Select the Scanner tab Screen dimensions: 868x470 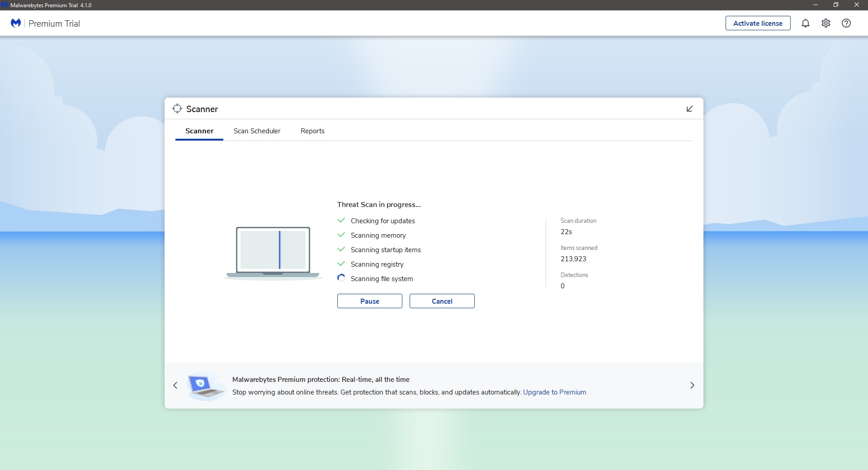199,131
